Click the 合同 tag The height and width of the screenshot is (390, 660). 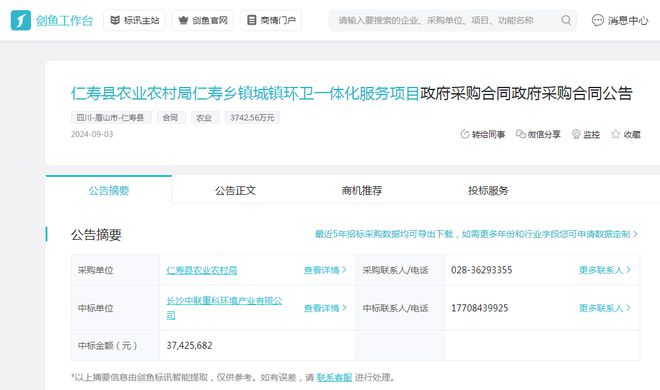pos(170,118)
